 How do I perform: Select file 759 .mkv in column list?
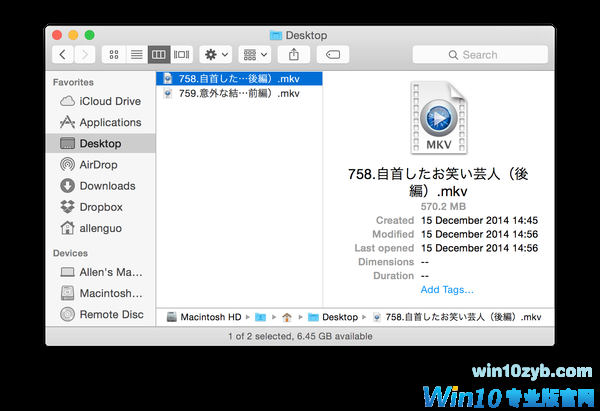point(239,93)
